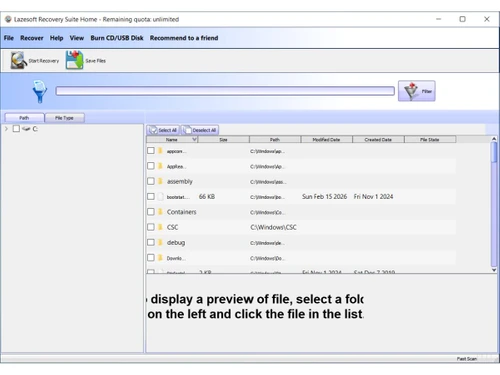Screen dimensions: 500x375
Task: Open the View menu
Action: click(x=77, y=38)
